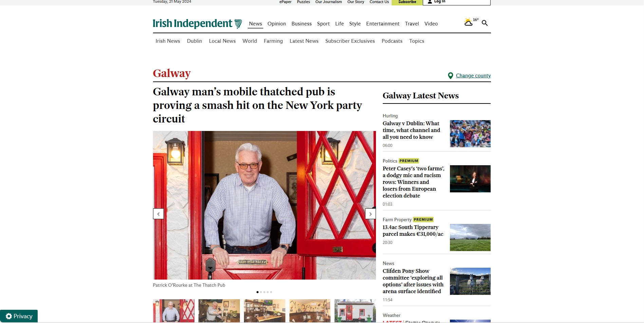Select the third carousel dot indicator

[x=264, y=292]
